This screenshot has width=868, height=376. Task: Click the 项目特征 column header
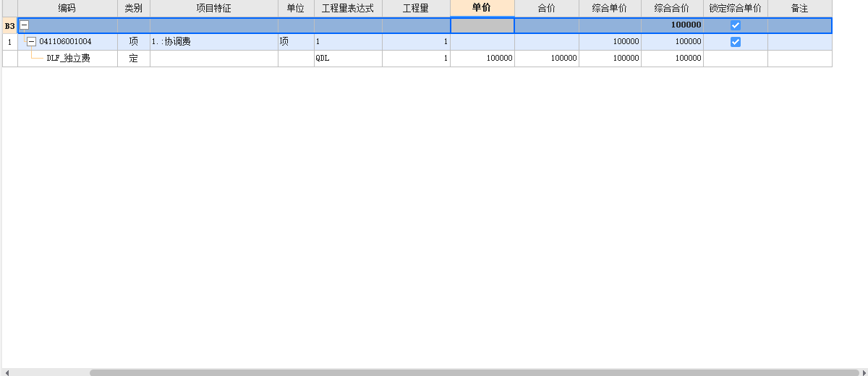(214, 8)
